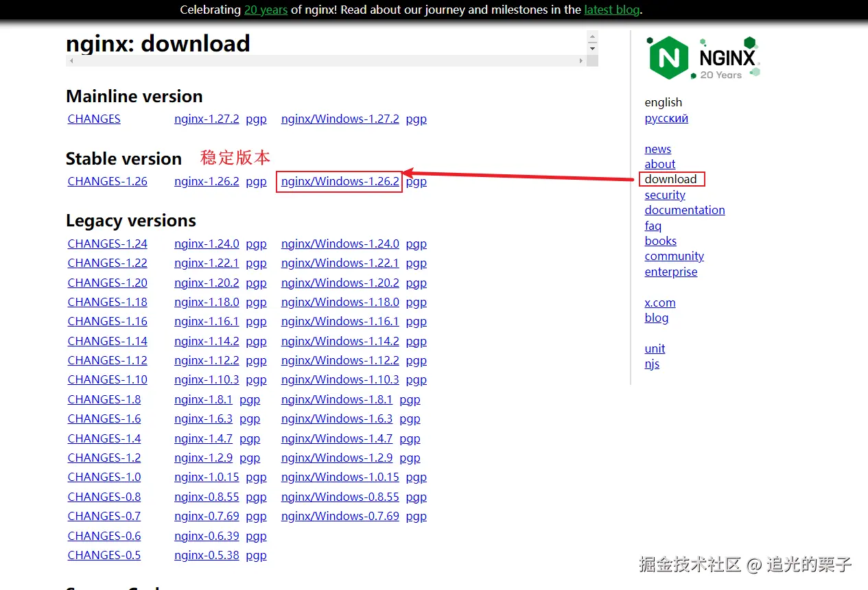Open the news page
This screenshot has height=590, width=868.
657,149
